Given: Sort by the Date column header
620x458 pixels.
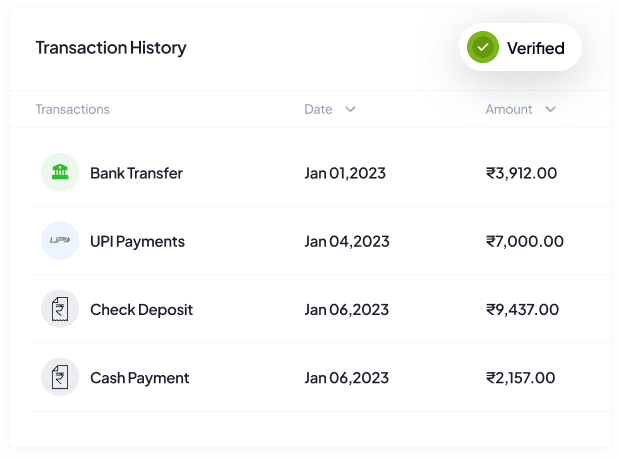Looking at the screenshot, I should pyautogui.click(x=318, y=109).
